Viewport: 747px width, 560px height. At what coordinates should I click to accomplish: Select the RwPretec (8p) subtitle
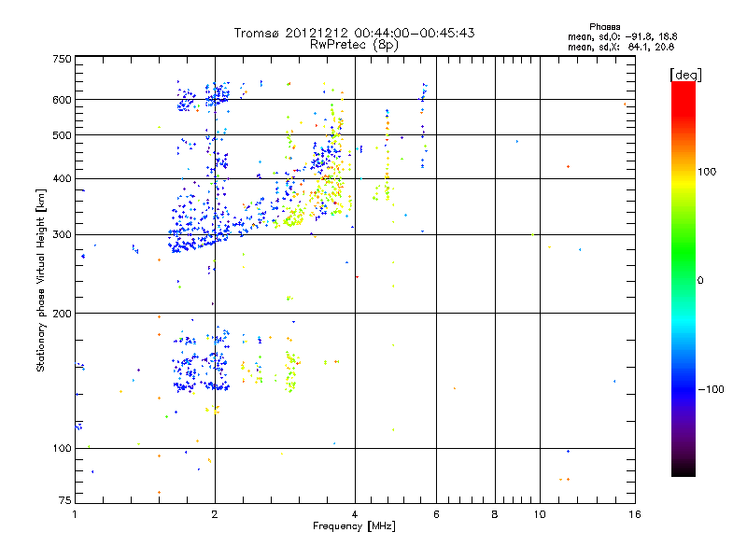[354, 45]
